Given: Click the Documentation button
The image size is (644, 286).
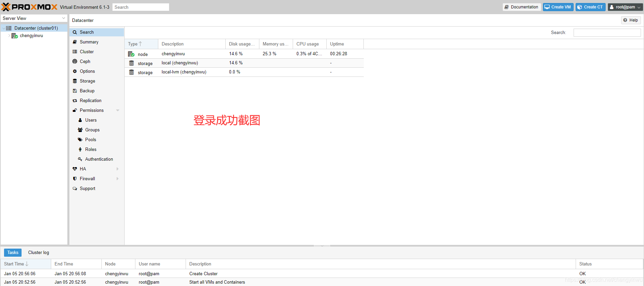Looking at the screenshot, I should coord(521,7).
